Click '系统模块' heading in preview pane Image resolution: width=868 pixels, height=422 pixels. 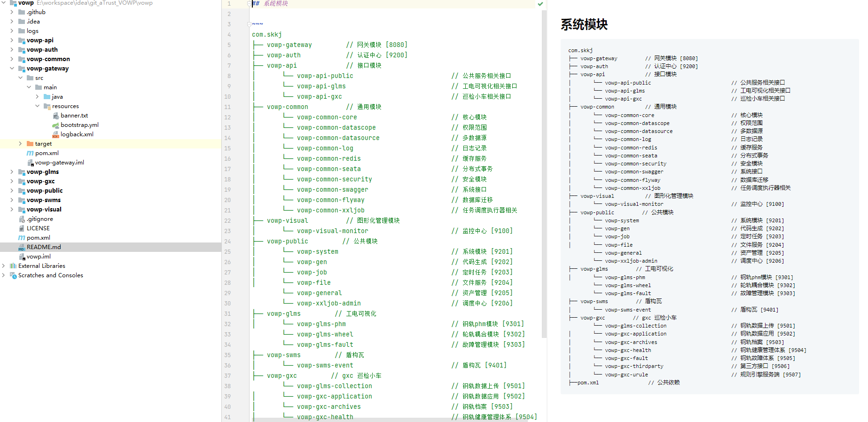coord(584,24)
